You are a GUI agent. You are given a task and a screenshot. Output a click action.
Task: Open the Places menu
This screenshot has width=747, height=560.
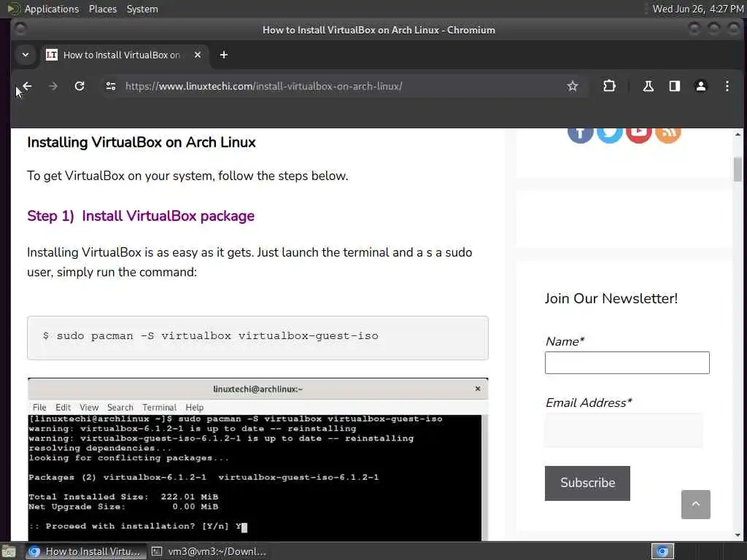[x=102, y=9]
